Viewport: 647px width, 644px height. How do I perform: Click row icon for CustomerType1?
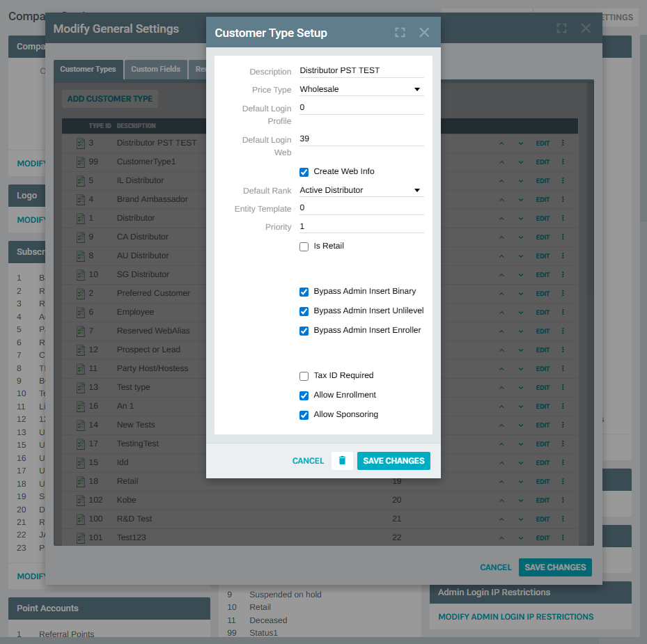pos(81,162)
